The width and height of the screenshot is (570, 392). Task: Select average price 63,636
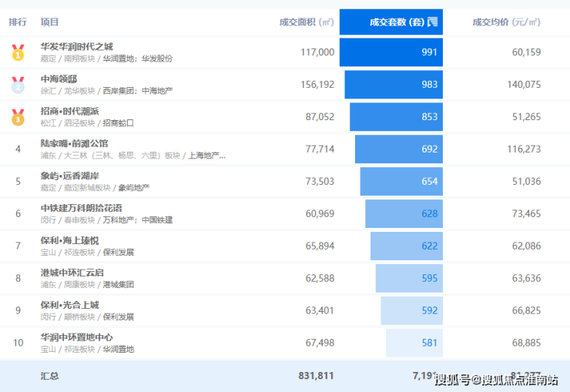click(x=526, y=279)
